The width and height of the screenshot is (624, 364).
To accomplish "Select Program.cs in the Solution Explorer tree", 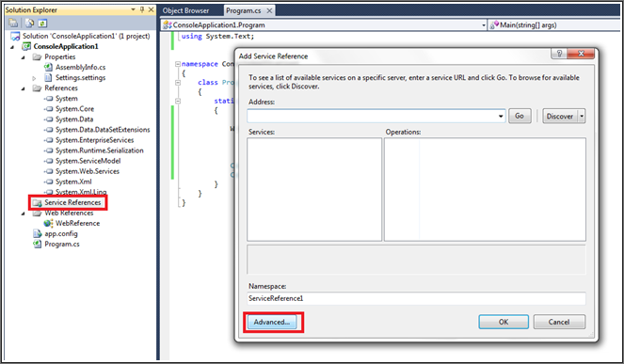I will (x=62, y=244).
